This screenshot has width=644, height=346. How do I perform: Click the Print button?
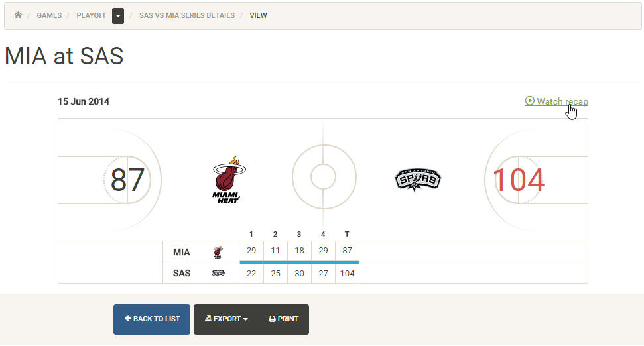pyautogui.click(x=283, y=319)
